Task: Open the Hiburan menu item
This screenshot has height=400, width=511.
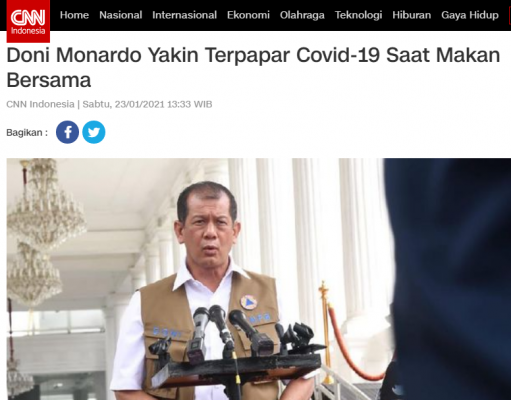Action: (x=411, y=15)
